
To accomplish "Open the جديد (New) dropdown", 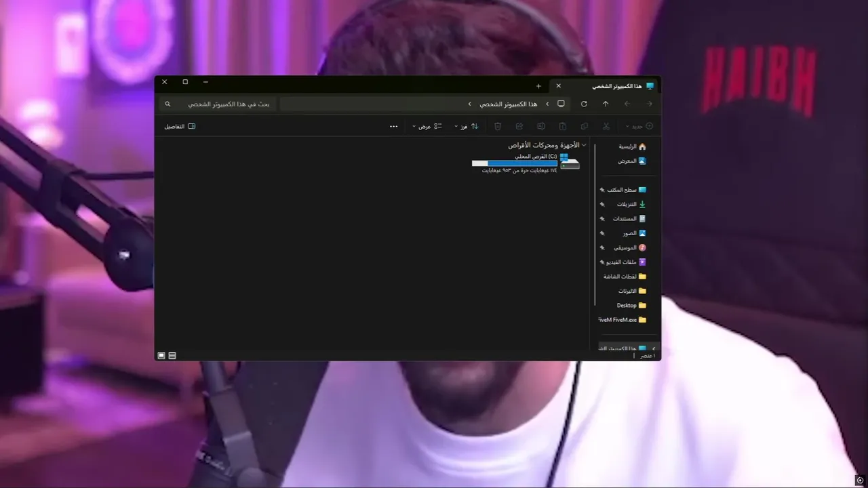I will click(x=639, y=126).
